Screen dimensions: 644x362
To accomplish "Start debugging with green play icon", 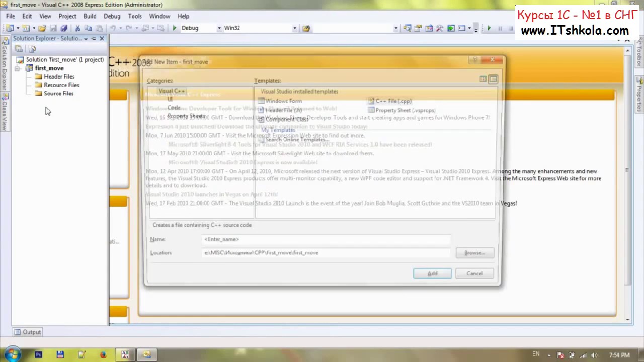I will tap(175, 28).
